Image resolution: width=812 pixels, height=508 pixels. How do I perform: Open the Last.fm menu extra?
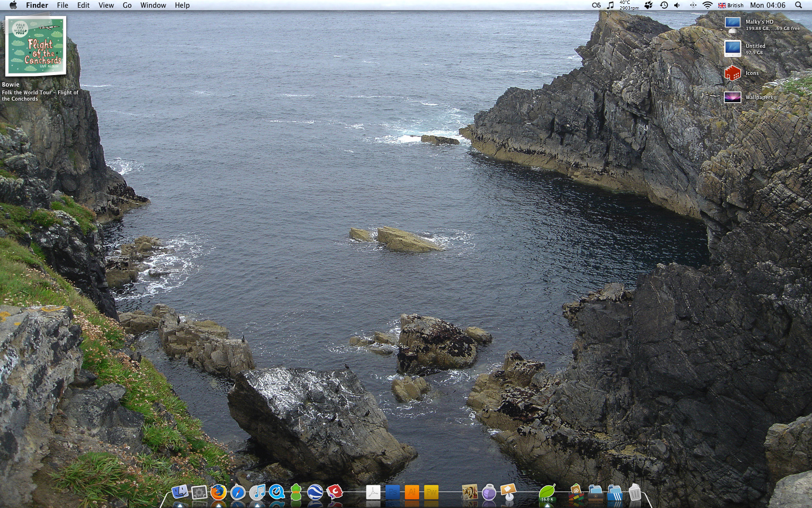595,5
